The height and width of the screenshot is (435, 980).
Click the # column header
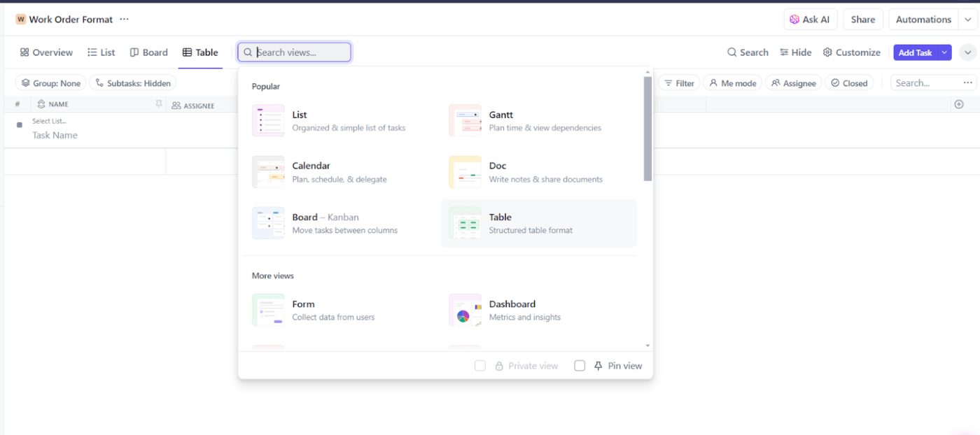pos(17,104)
